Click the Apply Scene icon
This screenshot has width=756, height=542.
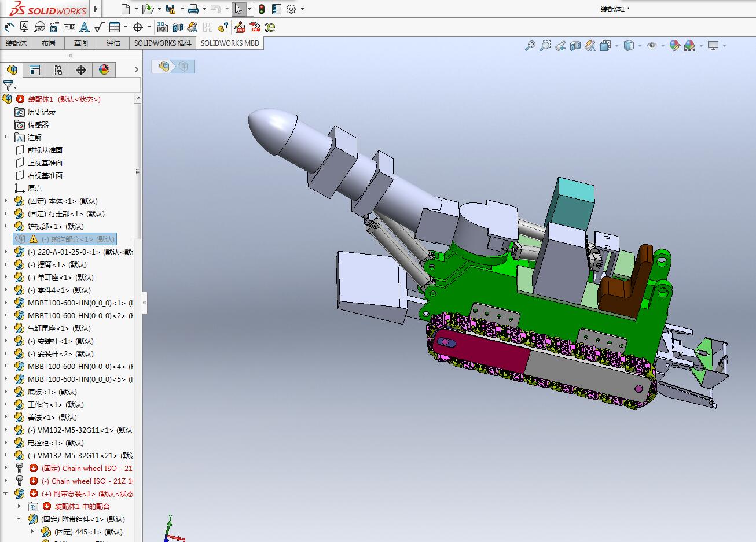(690, 46)
